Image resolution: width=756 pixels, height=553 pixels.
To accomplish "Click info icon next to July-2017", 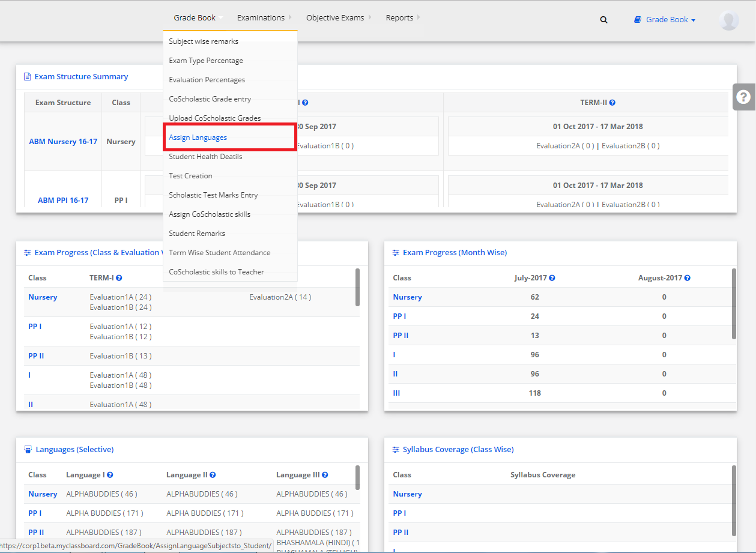I will coord(552,278).
